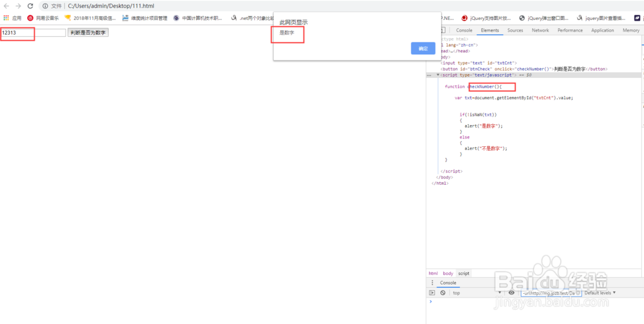Open the .net两个对象比较 bookmark
The image size is (644, 324).
pos(252,18)
